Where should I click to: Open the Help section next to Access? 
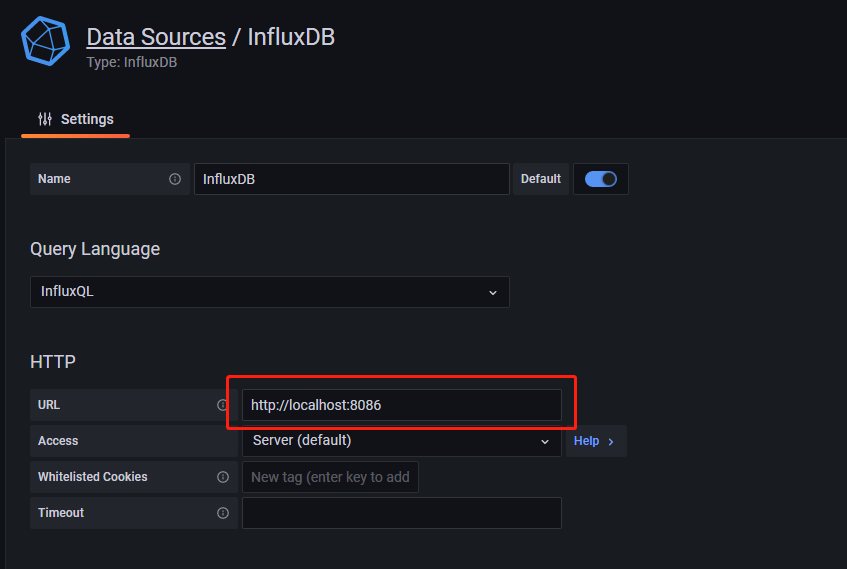tap(594, 441)
